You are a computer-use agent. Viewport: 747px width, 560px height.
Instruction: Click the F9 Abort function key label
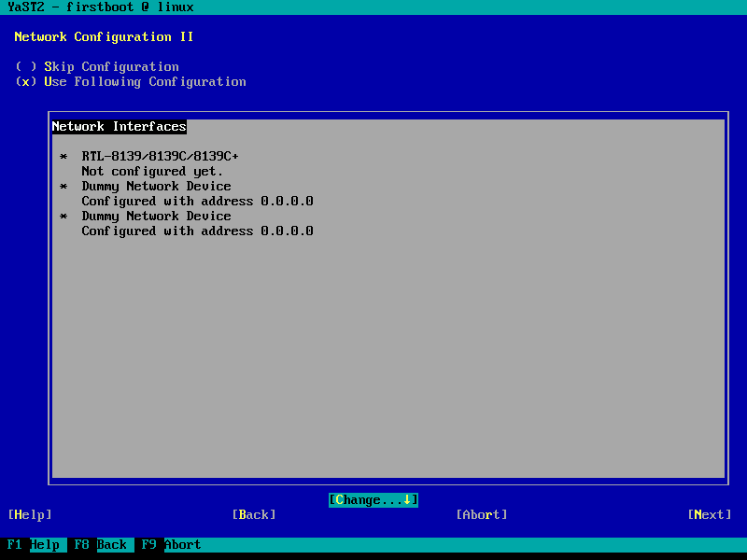click(x=172, y=544)
